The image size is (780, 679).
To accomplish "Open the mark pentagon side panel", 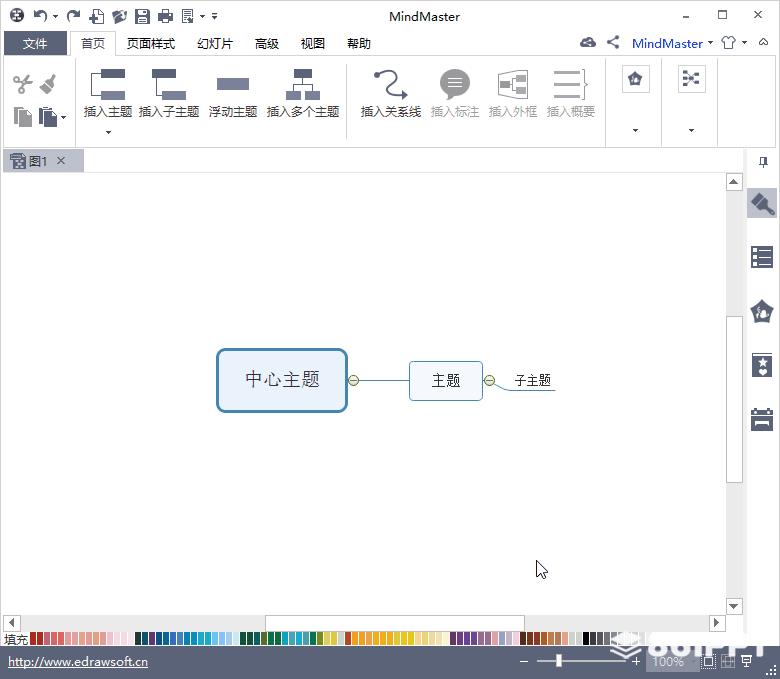I will (762, 311).
